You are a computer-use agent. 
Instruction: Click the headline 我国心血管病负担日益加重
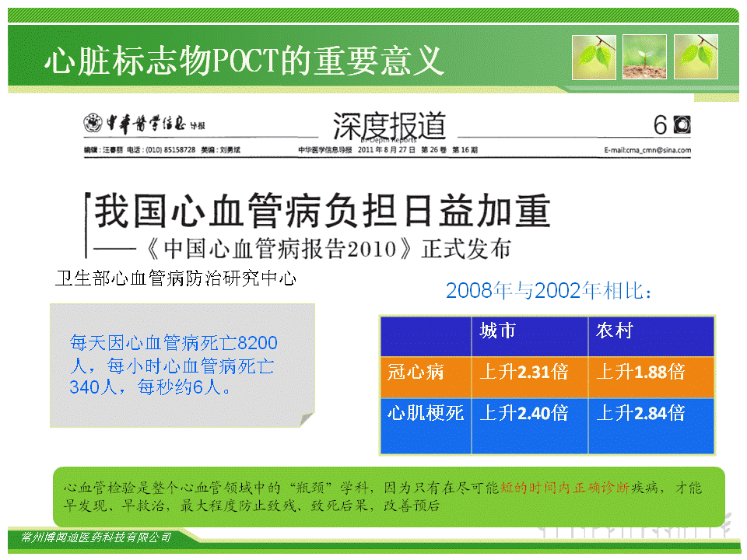tap(322, 211)
